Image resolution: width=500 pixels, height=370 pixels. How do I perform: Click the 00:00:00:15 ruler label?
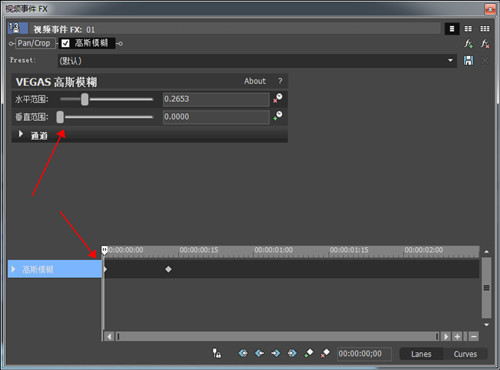pos(199,250)
